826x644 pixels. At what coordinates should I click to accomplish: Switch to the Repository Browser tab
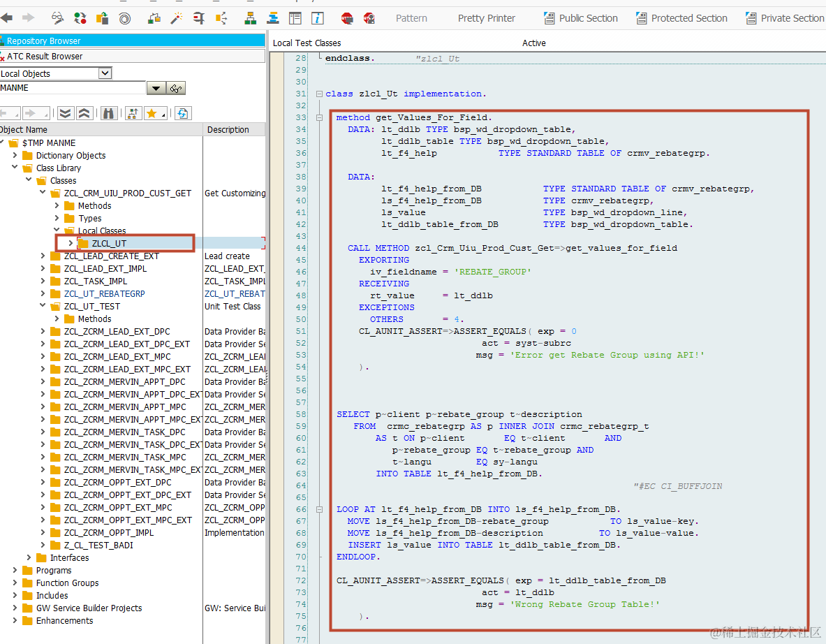(132, 41)
